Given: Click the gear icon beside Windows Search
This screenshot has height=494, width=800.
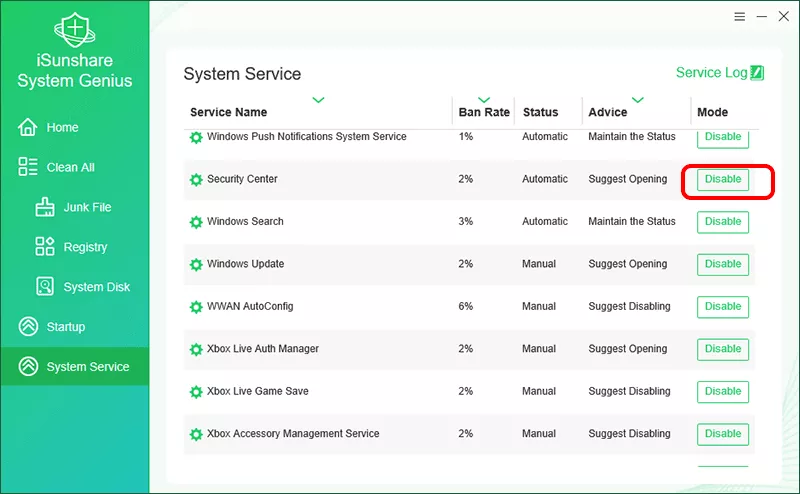Looking at the screenshot, I should 196,222.
